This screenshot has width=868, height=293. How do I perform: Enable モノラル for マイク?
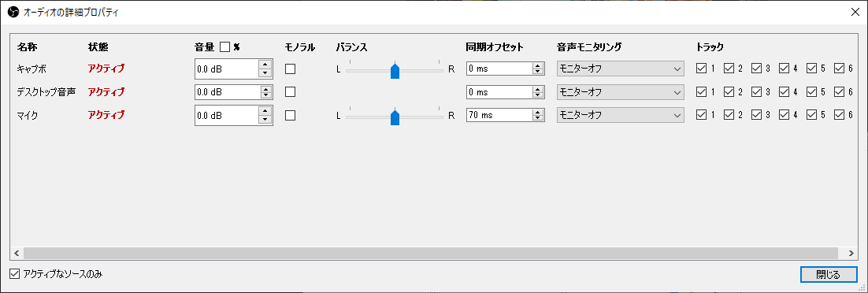(290, 115)
